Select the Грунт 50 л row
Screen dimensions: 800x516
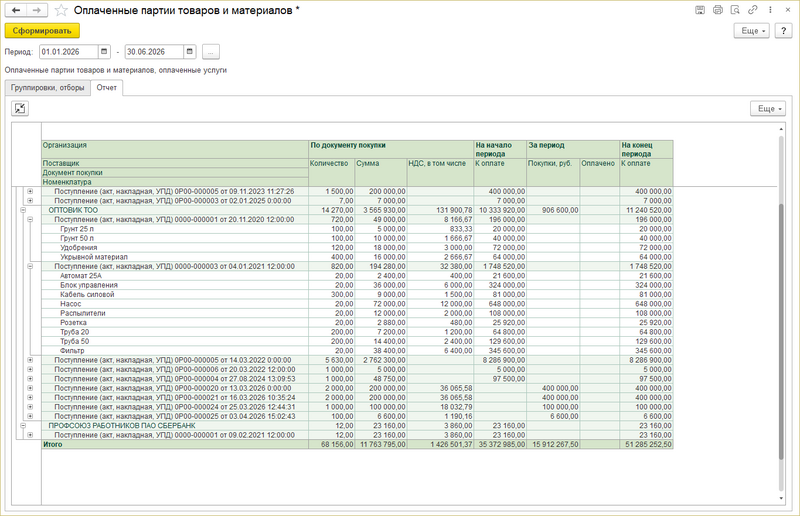(x=357, y=238)
